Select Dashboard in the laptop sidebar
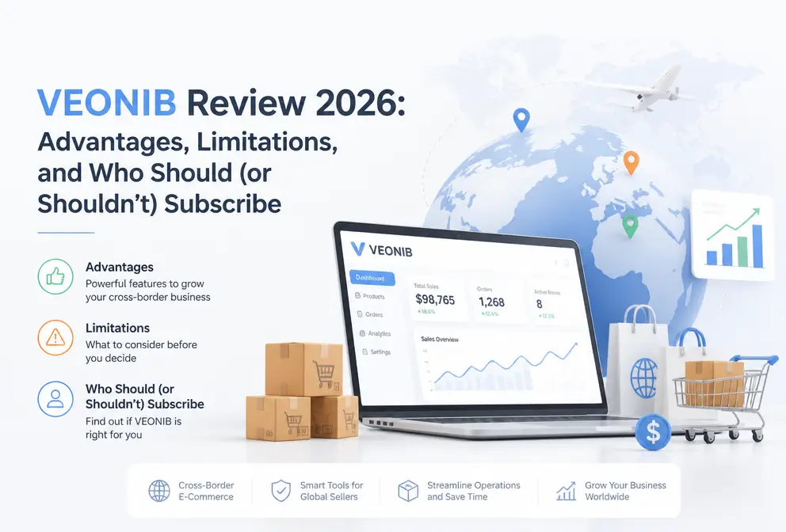Screen dimensions: 786x532 (372, 278)
